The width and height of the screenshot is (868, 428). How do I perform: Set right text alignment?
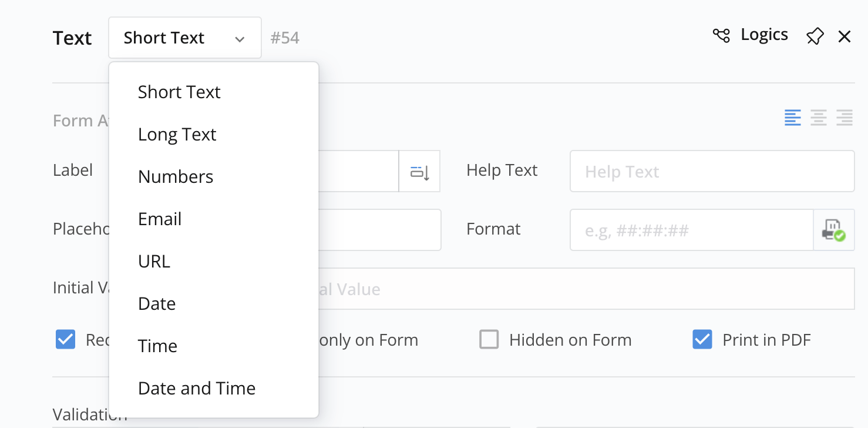pos(845,118)
